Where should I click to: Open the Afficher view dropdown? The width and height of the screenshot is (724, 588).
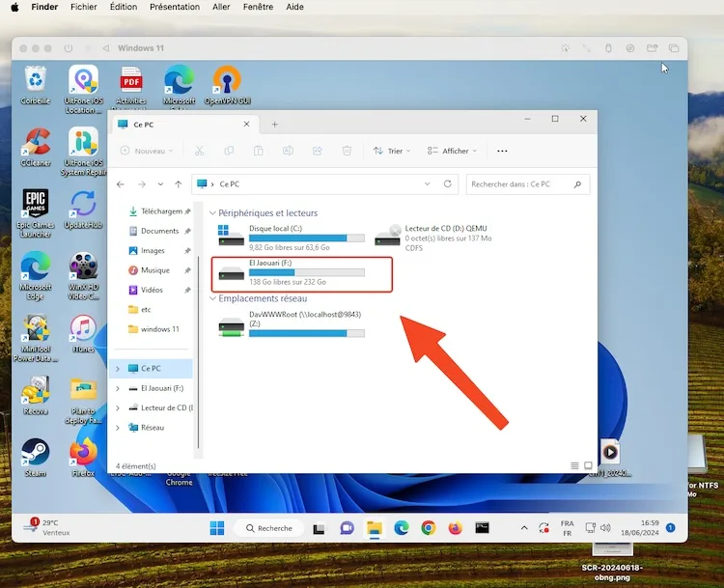coord(452,151)
